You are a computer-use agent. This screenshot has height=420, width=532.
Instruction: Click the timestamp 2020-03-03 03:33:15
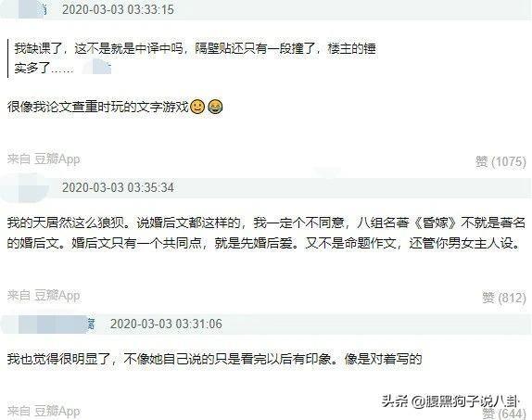[118, 9]
